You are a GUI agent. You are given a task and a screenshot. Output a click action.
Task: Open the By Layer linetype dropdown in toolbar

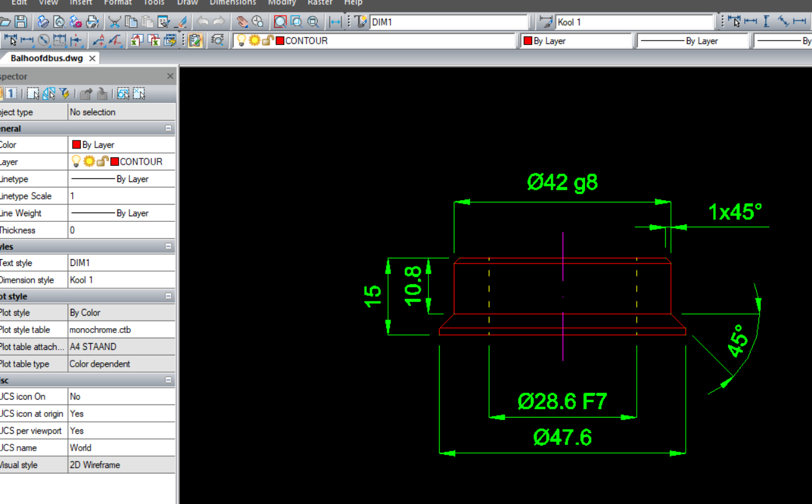[x=693, y=41]
